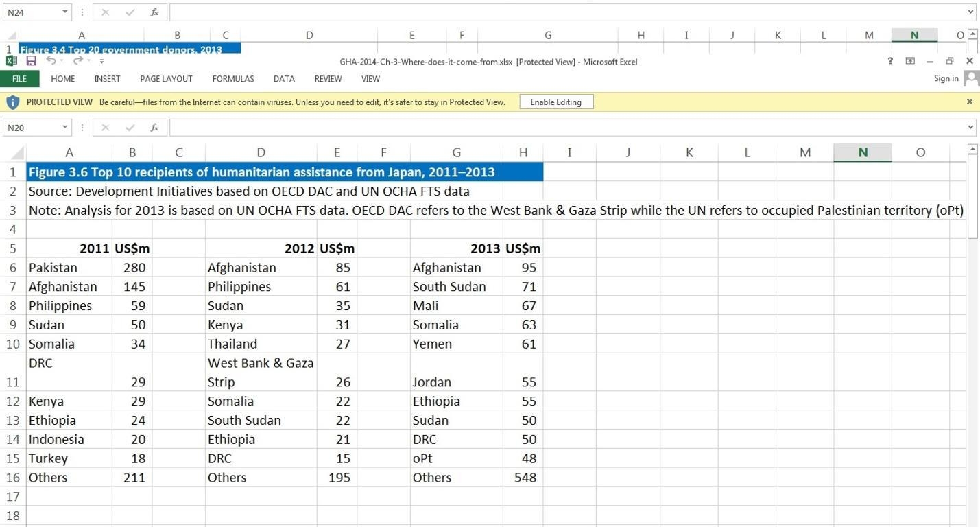Select column N header in background worksheet

pyautogui.click(x=914, y=35)
